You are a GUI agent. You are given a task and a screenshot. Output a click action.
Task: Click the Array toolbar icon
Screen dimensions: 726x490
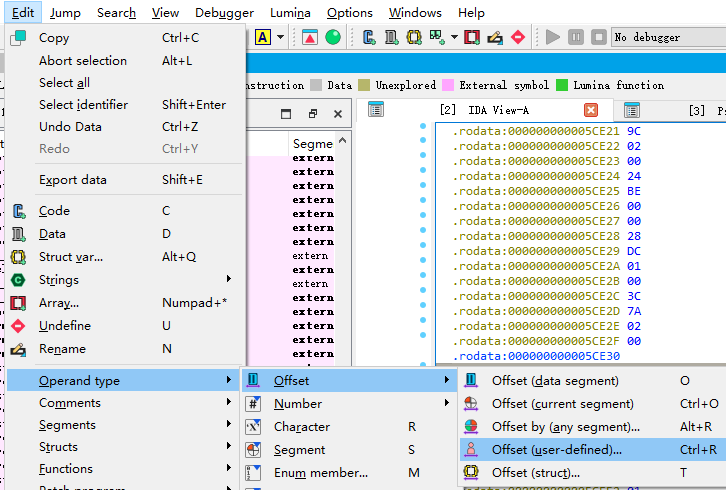pos(472,37)
